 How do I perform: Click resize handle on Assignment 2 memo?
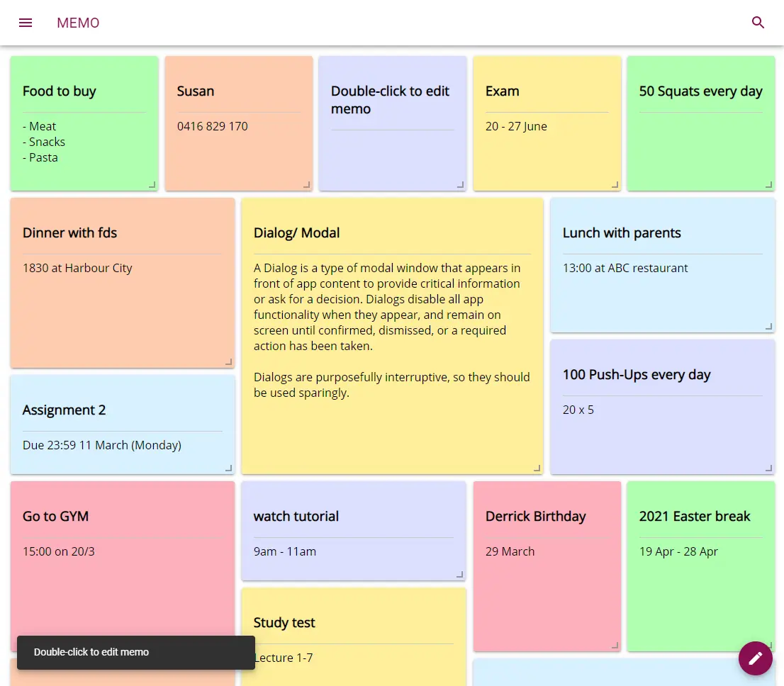pyautogui.click(x=228, y=468)
